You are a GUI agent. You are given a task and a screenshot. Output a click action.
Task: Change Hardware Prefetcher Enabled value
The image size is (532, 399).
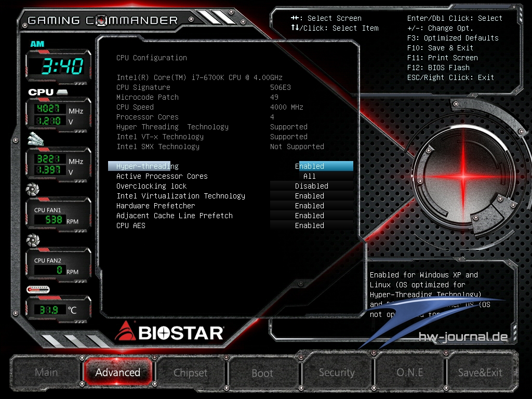pyautogui.click(x=312, y=206)
